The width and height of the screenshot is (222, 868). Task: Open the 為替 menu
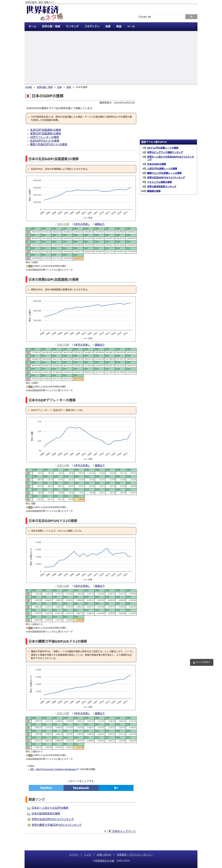(x=108, y=26)
